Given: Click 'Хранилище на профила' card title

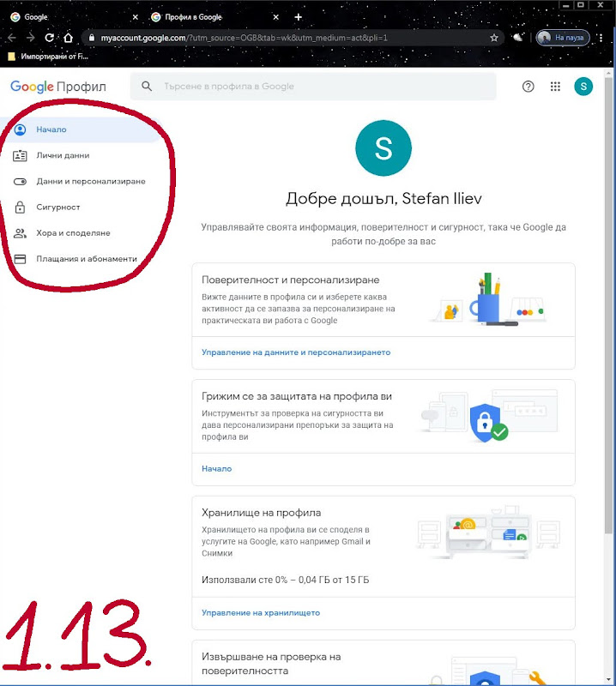Looking at the screenshot, I should [x=262, y=512].
